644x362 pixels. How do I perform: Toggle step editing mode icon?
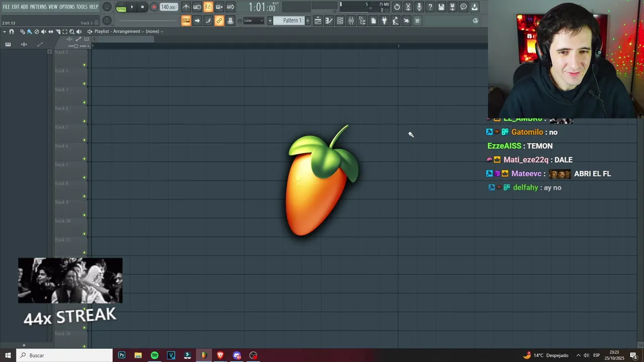(x=208, y=21)
